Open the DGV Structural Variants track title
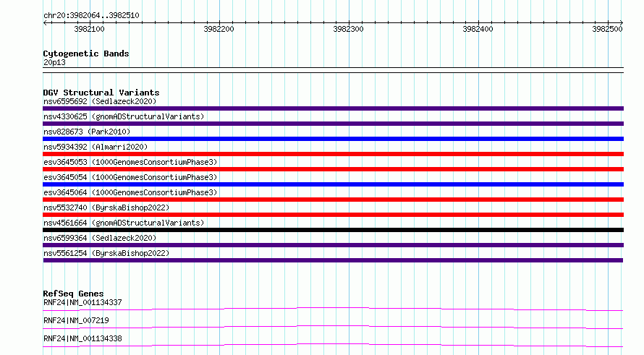This screenshot has height=355, width=644. coord(101,93)
